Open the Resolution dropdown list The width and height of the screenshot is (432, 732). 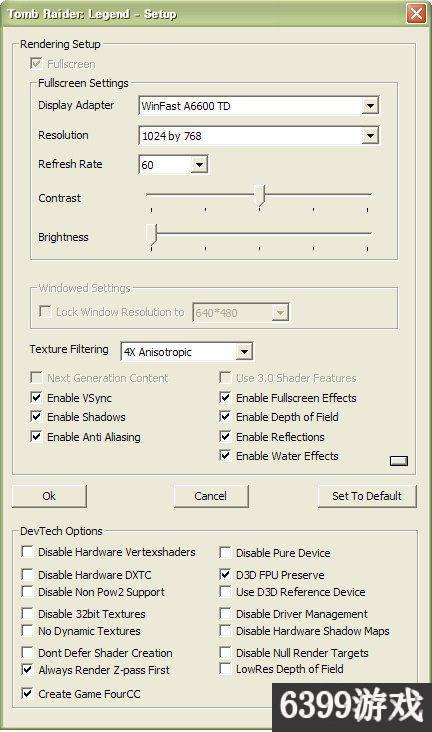click(370, 136)
